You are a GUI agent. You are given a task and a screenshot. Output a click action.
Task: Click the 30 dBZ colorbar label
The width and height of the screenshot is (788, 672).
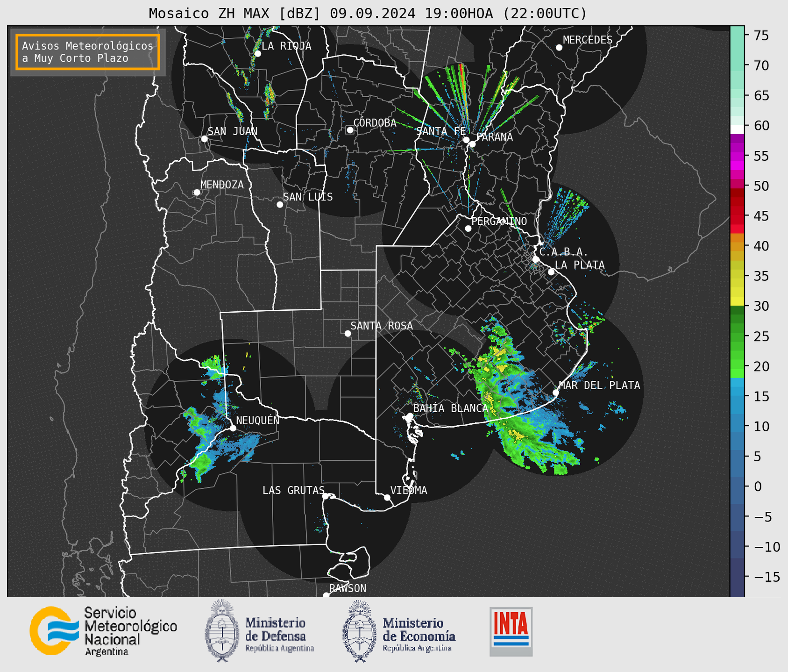click(761, 306)
